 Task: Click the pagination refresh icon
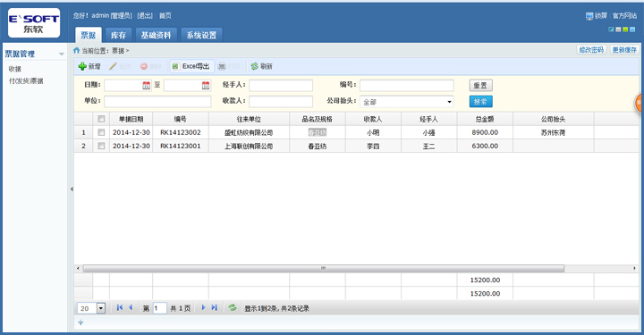tap(233, 307)
